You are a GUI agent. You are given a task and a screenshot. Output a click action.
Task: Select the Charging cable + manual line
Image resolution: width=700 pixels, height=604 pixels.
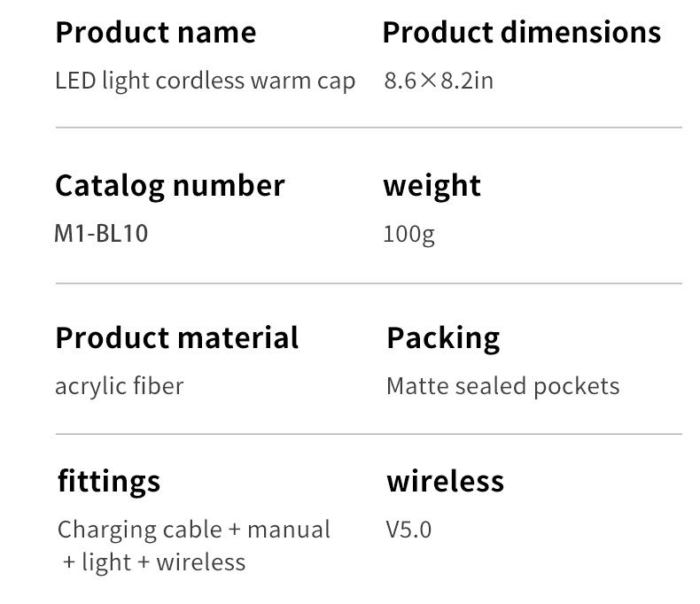coord(194,530)
